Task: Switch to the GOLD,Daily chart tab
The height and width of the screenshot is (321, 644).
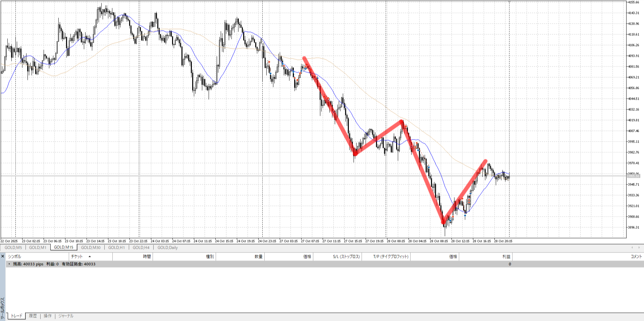Action: 167,248
